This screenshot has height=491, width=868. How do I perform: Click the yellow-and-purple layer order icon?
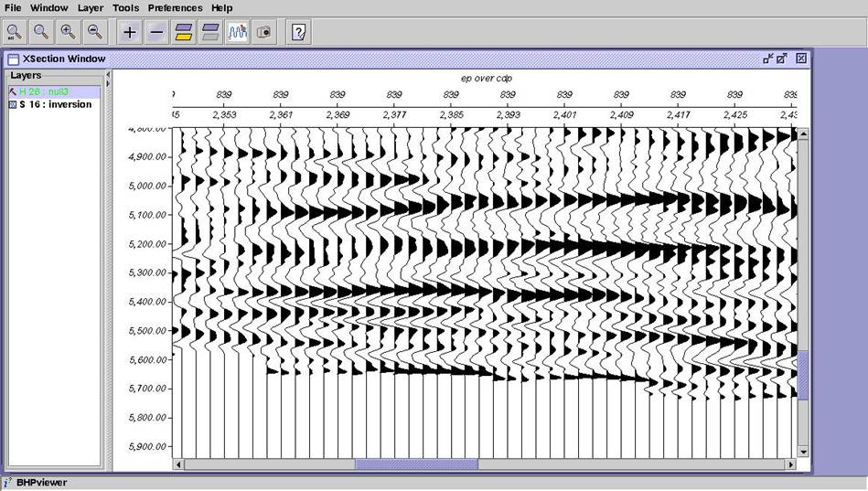tap(184, 32)
